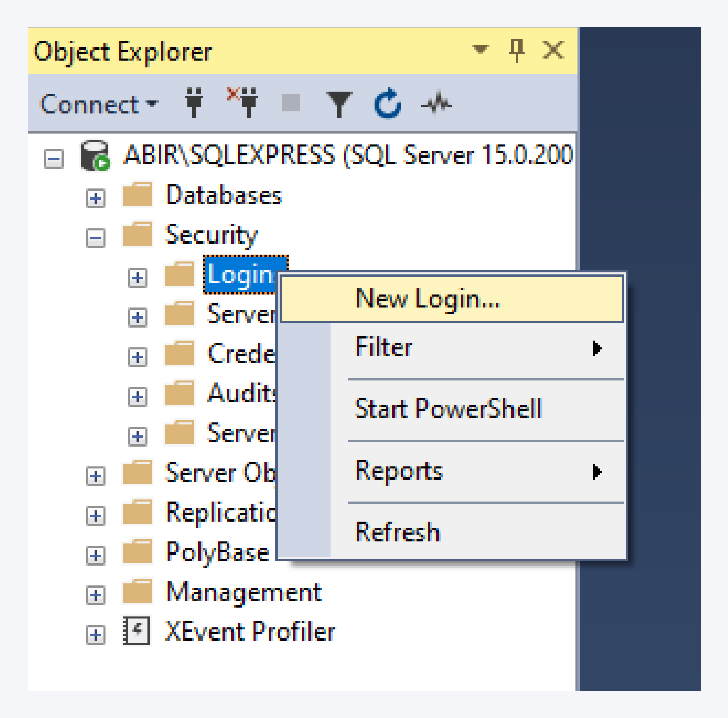Click the ABIR\SQLEXPRESS server database icon

point(95,155)
